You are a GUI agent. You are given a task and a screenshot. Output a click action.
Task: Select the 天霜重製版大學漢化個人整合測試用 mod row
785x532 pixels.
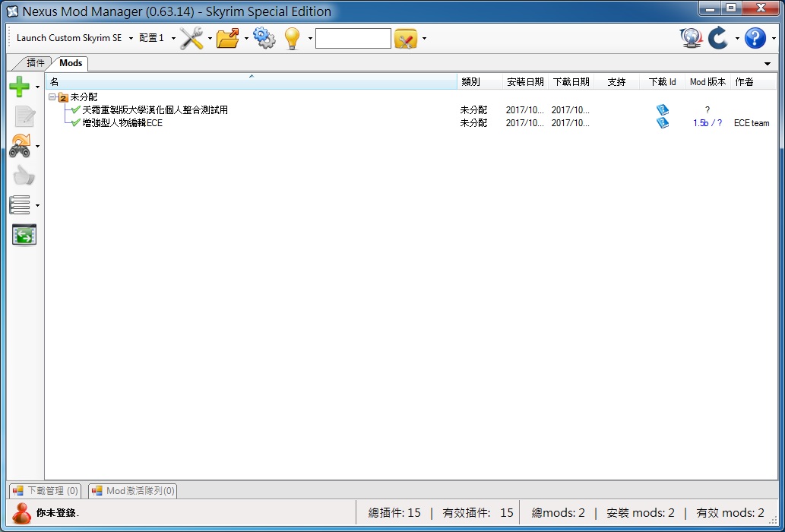click(x=412, y=109)
